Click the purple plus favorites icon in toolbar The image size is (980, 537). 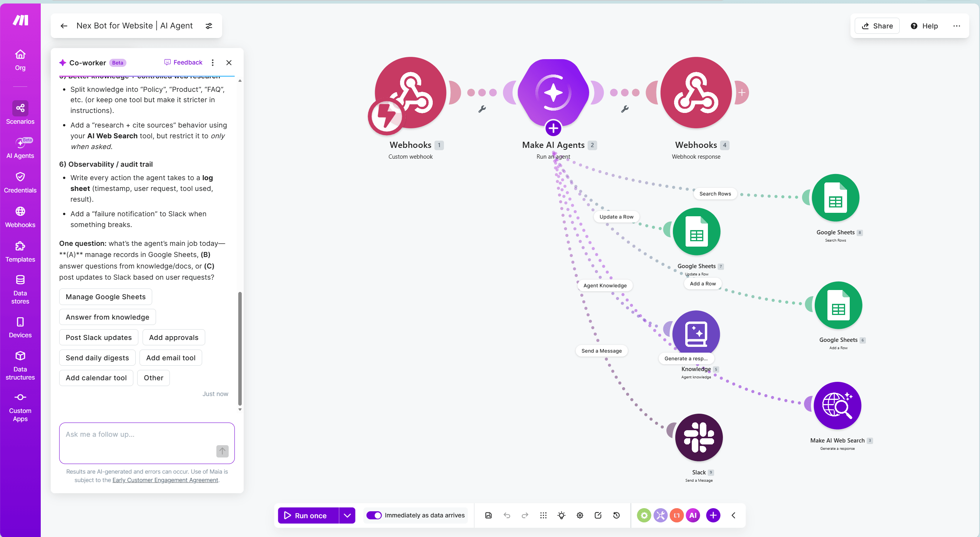click(x=713, y=515)
